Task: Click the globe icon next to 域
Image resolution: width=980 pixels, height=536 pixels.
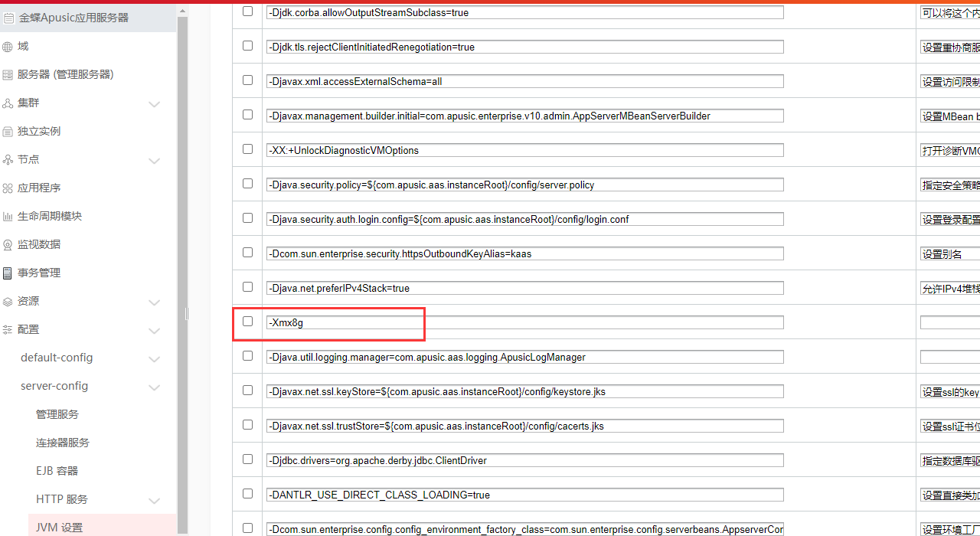Action: (8, 47)
